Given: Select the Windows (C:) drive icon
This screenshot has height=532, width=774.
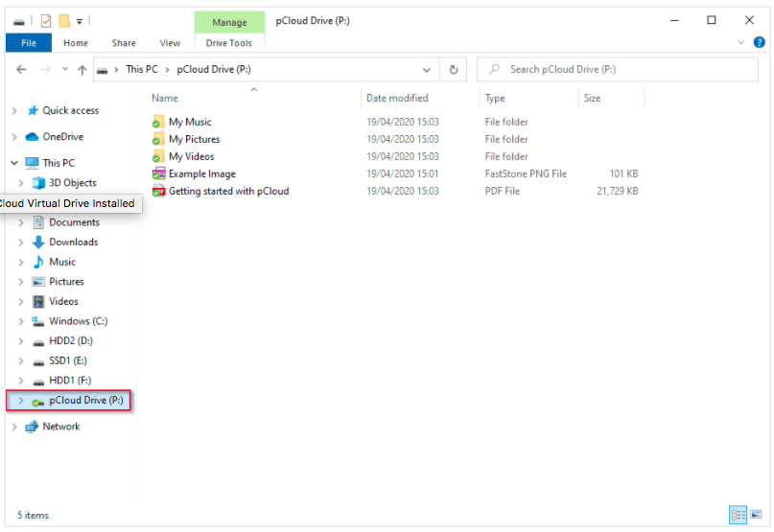Looking at the screenshot, I should tap(38, 321).
